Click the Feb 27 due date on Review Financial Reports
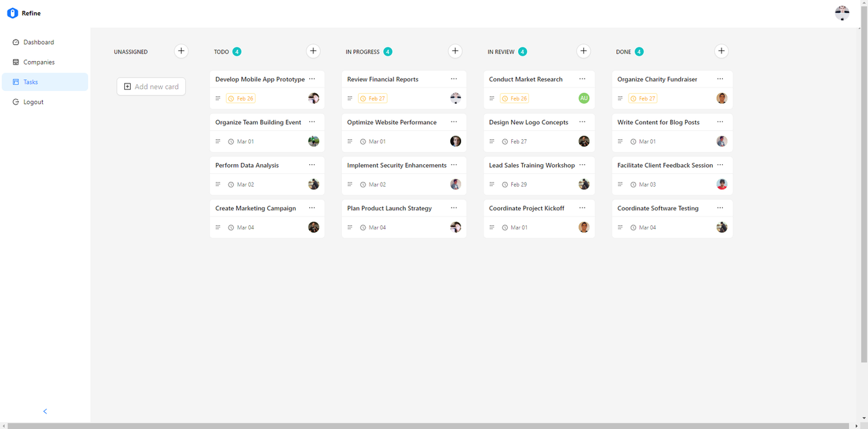The image size is (868, 429). pyautogui.click(x=372, y=98)
